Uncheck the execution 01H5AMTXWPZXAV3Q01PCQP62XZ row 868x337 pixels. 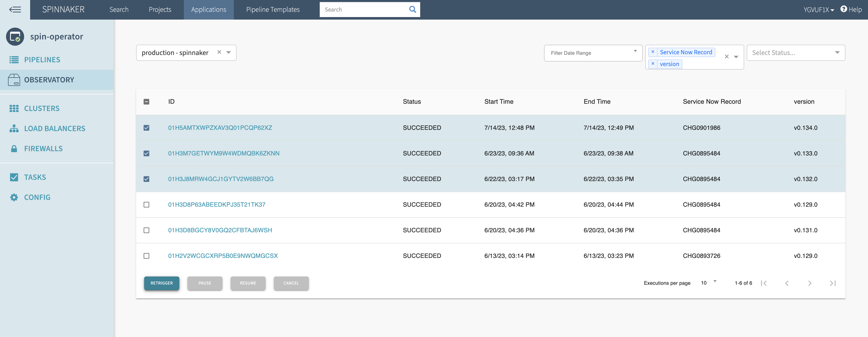tap(146, 128)
